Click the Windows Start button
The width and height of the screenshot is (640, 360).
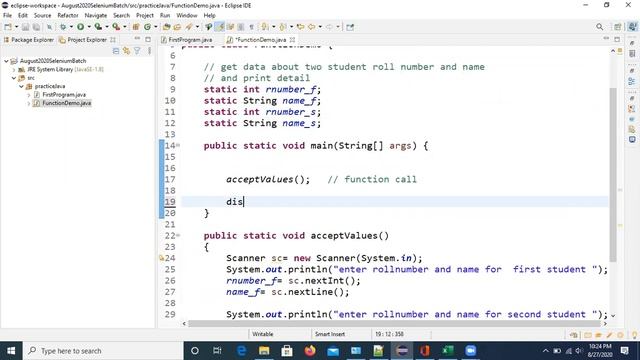click(x=11, y=351)
